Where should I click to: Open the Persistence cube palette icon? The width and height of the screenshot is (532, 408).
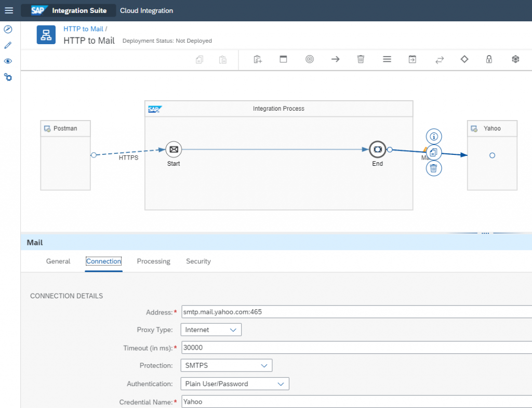(x=515, y=59)
